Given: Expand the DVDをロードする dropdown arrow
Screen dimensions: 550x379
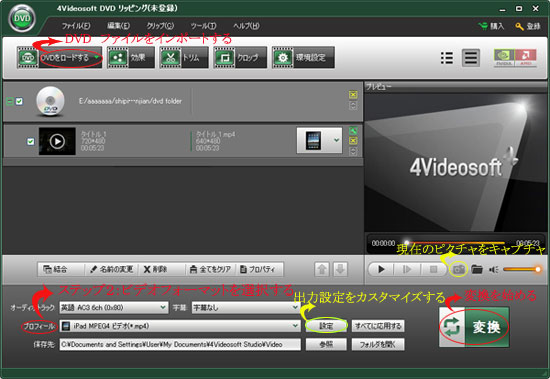Looking at the screenshot, I should pyautogui.click(x=96, y=57).
